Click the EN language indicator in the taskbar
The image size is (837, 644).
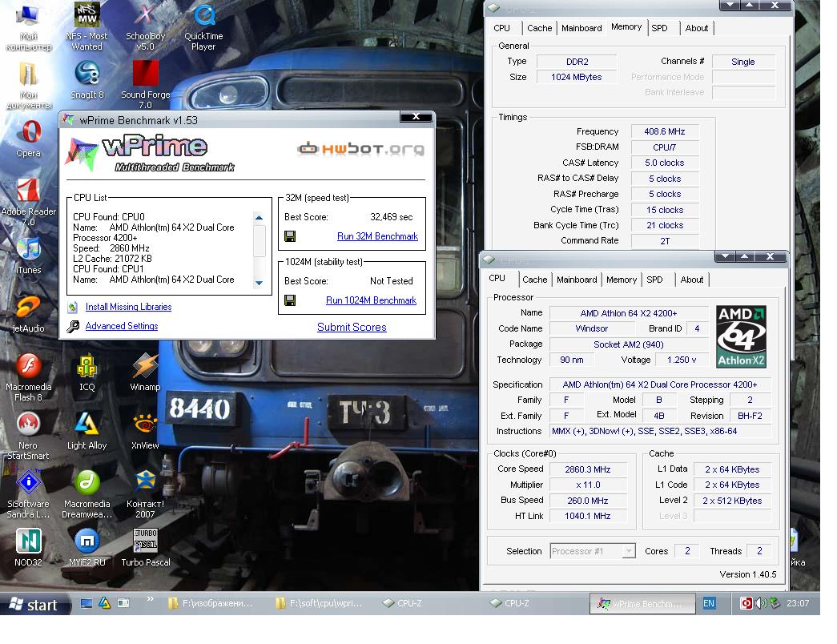coord(708,603)
